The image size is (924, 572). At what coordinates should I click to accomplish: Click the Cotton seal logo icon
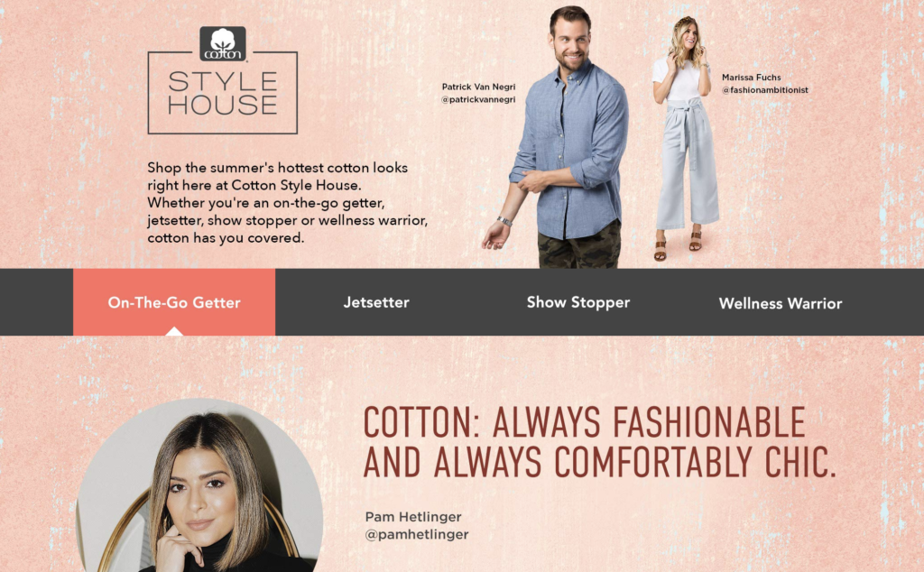[223, 44]
